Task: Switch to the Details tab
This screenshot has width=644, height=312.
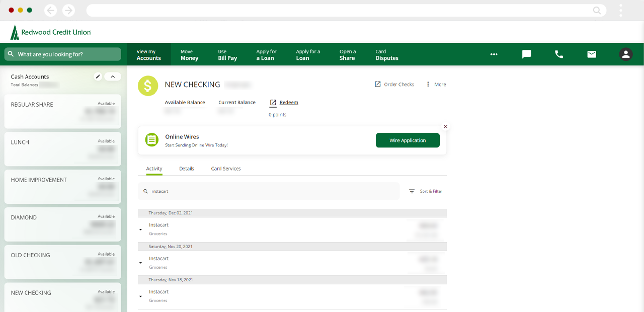Action: [x=187, y=169]
